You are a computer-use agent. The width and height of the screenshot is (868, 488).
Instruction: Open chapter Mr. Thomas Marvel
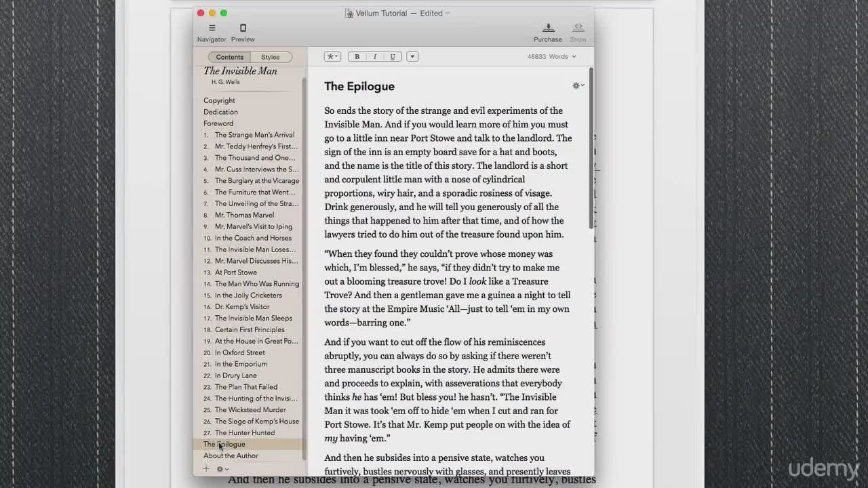click(x=244, y=216)
